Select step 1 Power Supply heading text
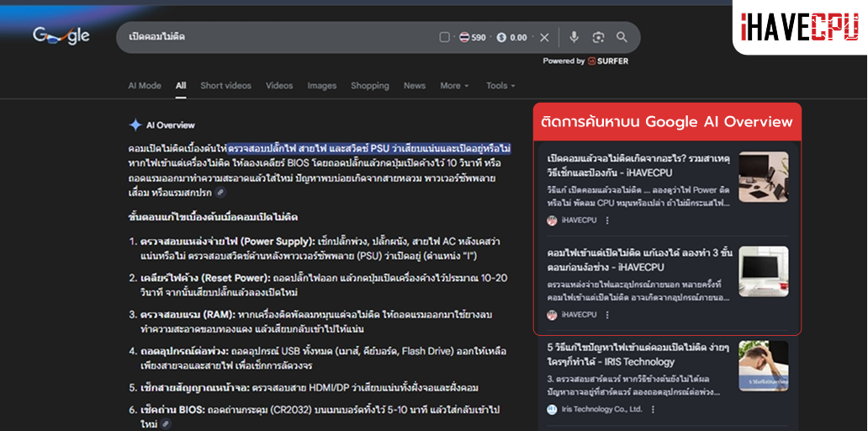The width and height of the screenshot is (868, 431). coord(228,242)
